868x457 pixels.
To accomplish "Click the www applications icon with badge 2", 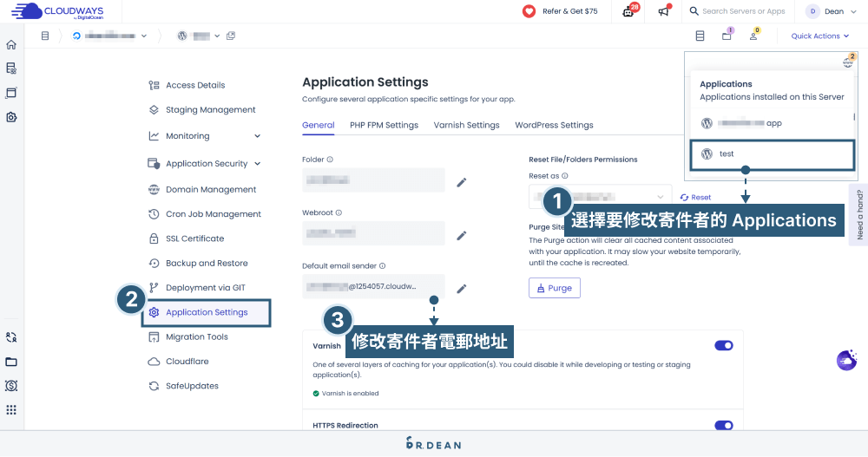I will (849, 61).
